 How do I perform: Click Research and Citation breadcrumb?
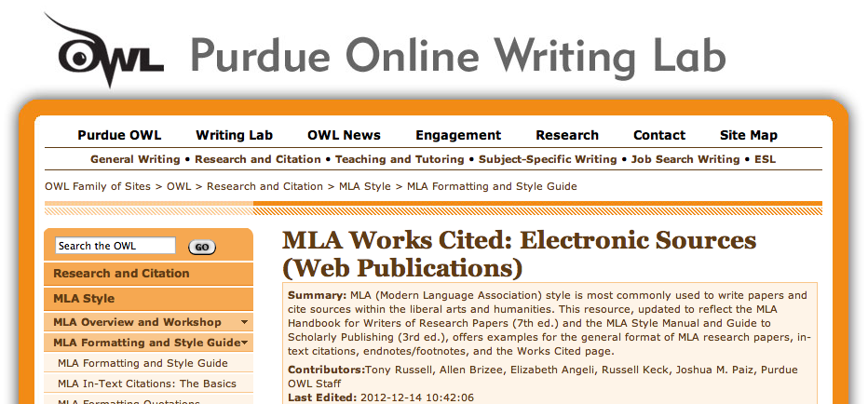264,186
